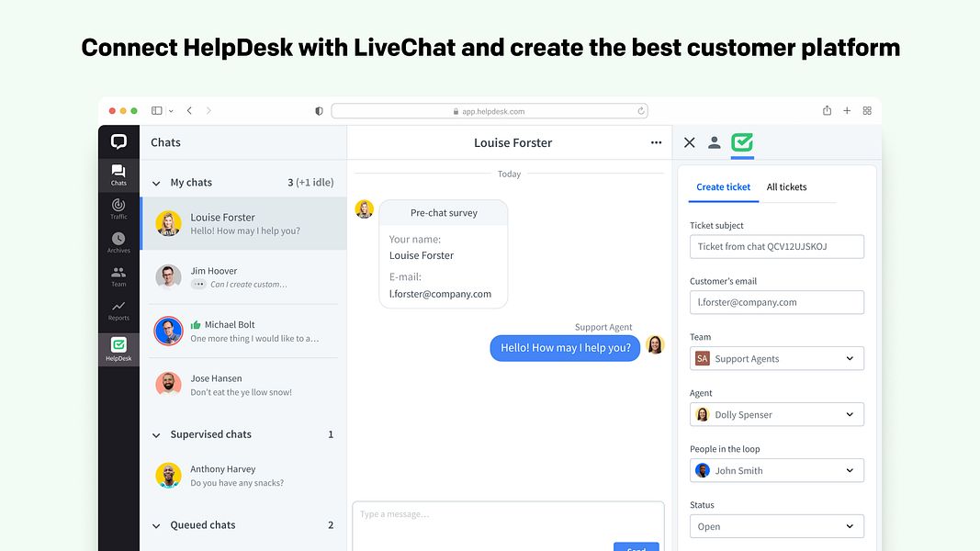Select the green HelpDesk checkmark panel icon

pos(742,143)
